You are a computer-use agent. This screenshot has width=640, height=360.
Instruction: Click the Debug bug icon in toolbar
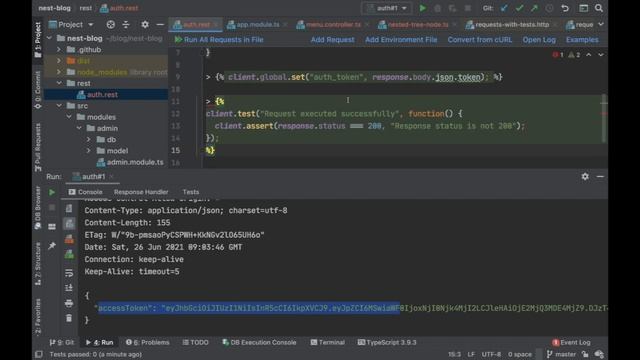(438, 8)
